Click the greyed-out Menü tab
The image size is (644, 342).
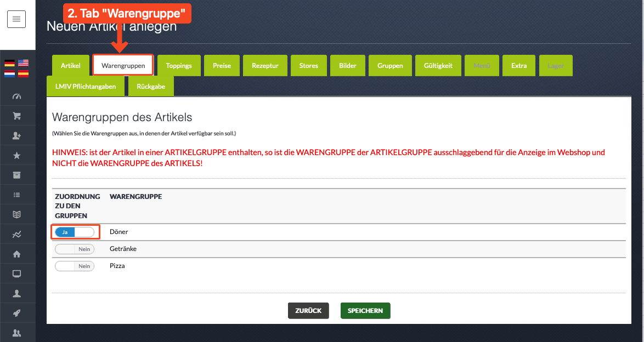(x=482, y=66)
